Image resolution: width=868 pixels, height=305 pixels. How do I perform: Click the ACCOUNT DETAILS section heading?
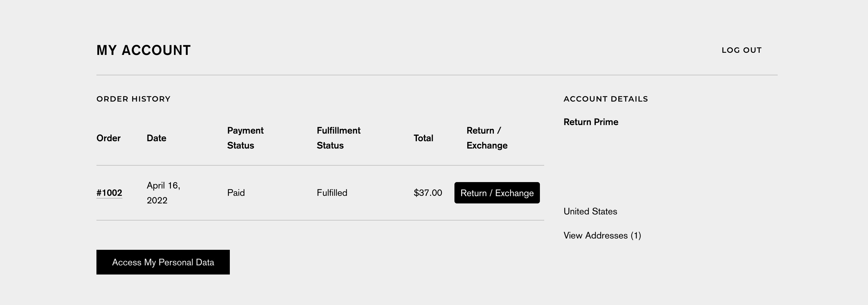pyautogui.click(x=606, y=99)
